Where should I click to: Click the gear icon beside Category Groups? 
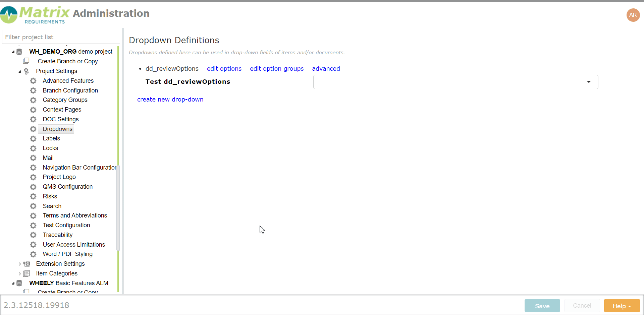tap(33, 100)
